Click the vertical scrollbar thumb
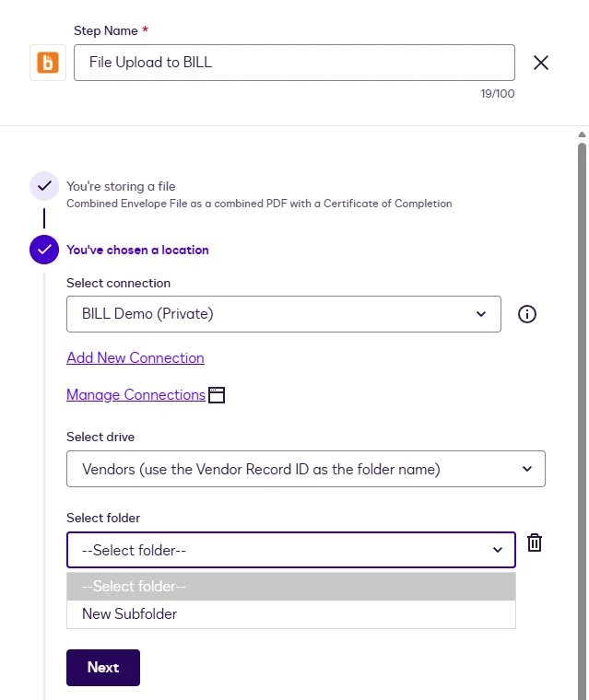Screen dimensions: 589x700 point(582,420)
